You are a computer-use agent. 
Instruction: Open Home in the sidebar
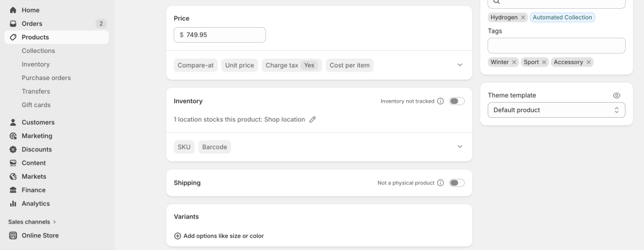(x=57, y=10)
